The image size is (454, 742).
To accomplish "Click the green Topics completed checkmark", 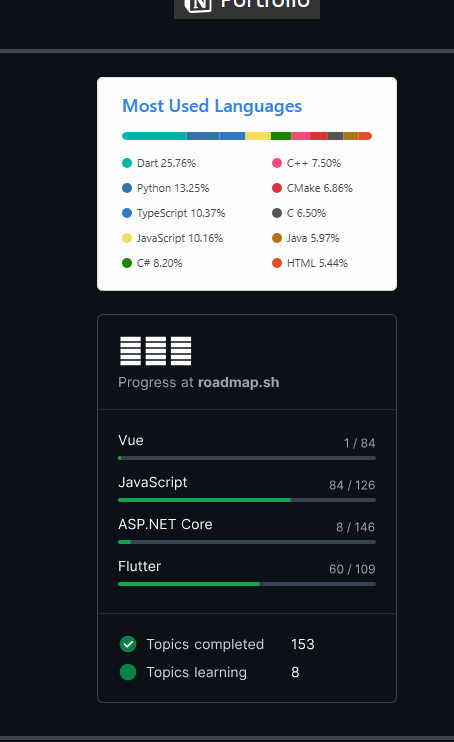I will pyautogui.click(x=128, y=644).
